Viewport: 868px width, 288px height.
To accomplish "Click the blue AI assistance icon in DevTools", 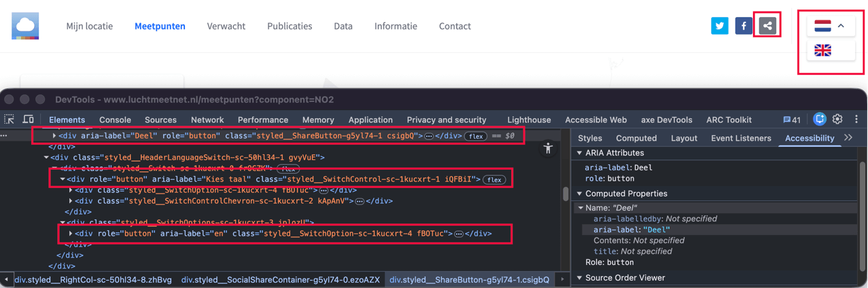I will point(820,119).
